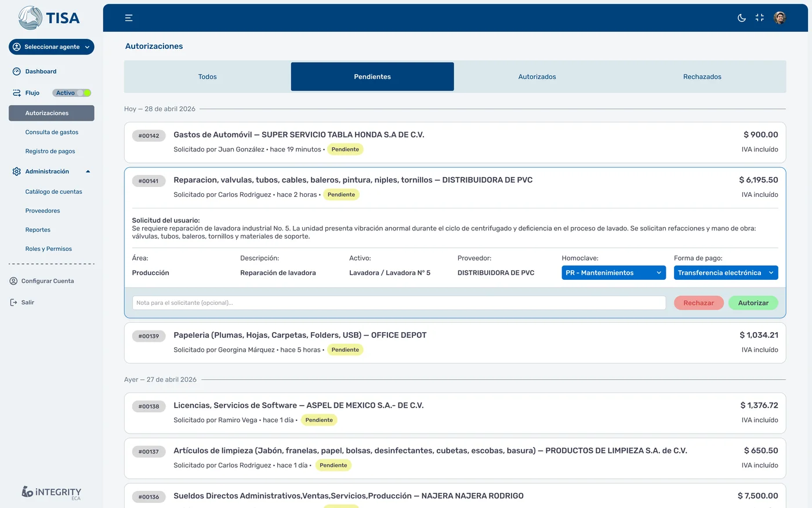812x508 pixels.
Task: Click the Flujo flow icon
Action: [17, 93]
